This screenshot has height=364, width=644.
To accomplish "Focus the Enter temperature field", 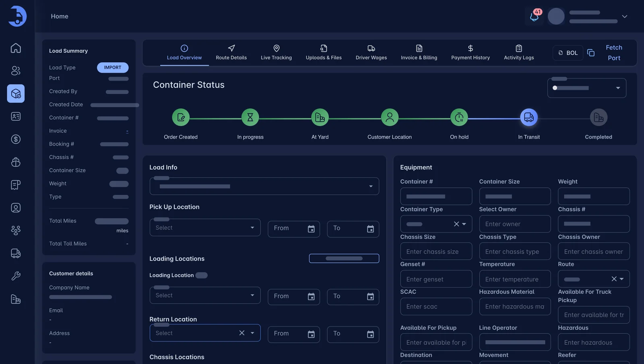I will 515,279.
